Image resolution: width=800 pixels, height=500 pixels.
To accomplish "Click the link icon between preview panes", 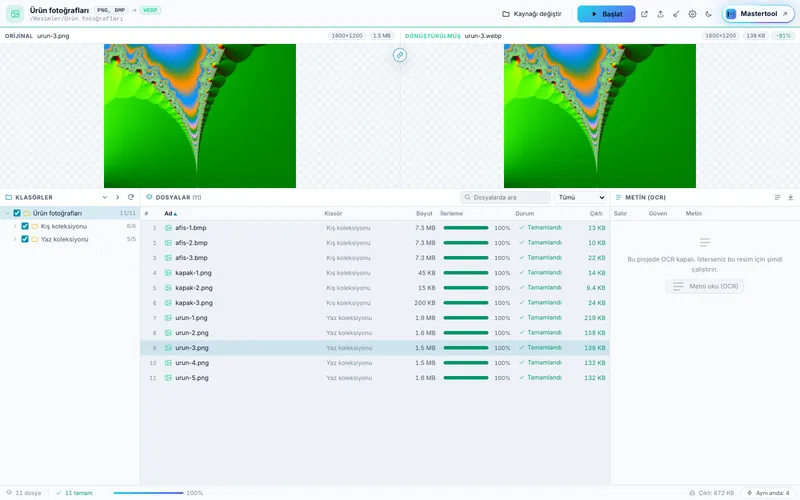I will pyautogui.click(x=400, y=55).
